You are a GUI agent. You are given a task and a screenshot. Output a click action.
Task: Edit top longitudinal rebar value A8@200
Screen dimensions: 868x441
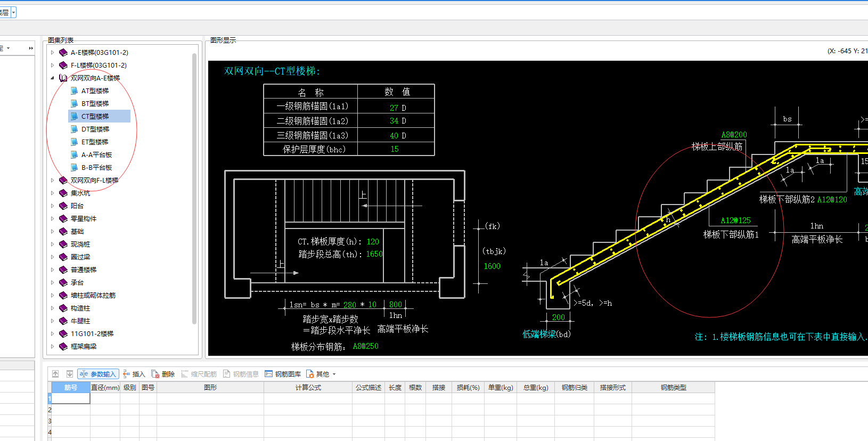point(734,135)
